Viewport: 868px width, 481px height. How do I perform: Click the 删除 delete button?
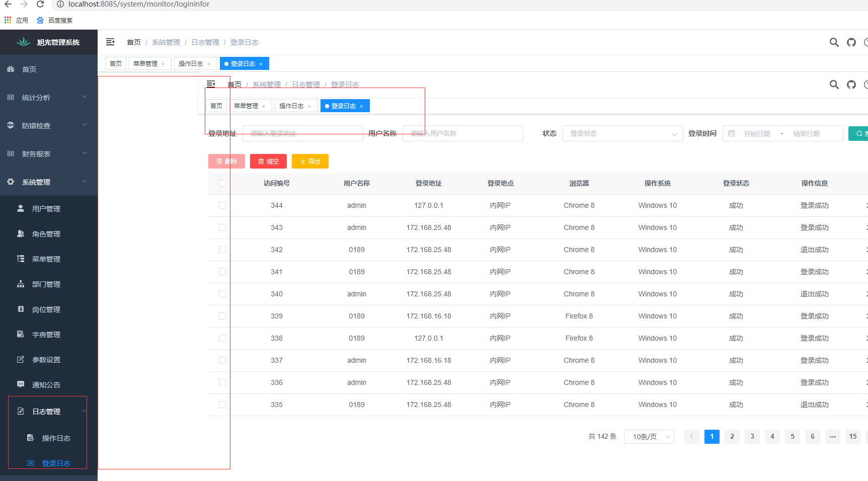226,161
